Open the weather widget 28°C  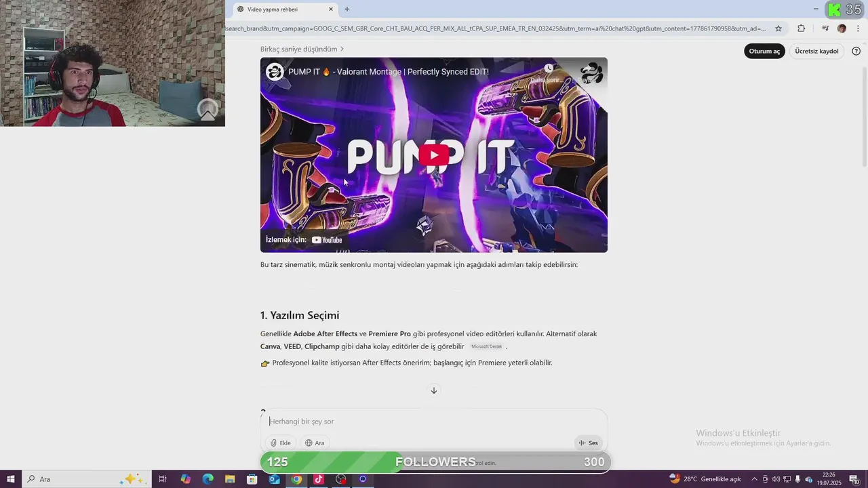point(705,479)
